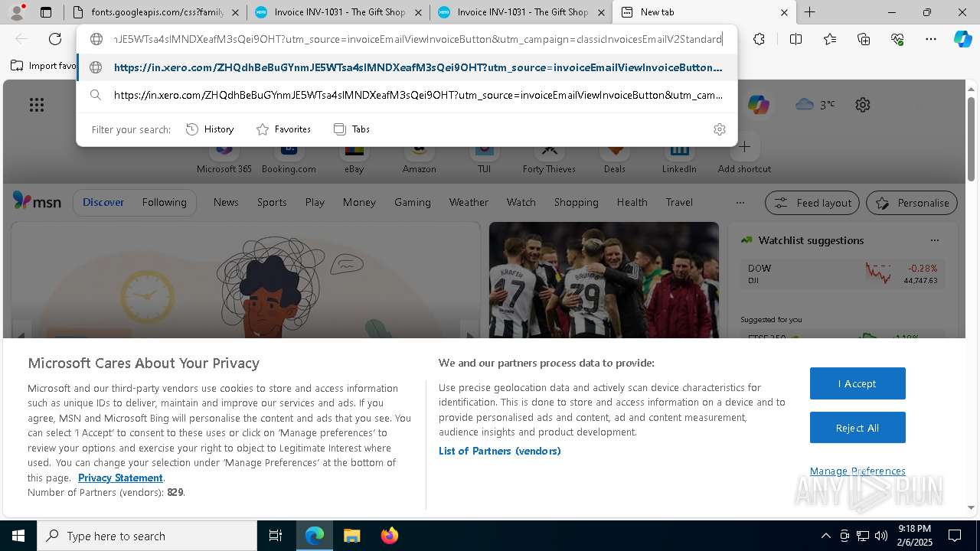Click the Windows taskbar search box
The width and height of the screenshot is (980, 551).
(x=147, y=536)
